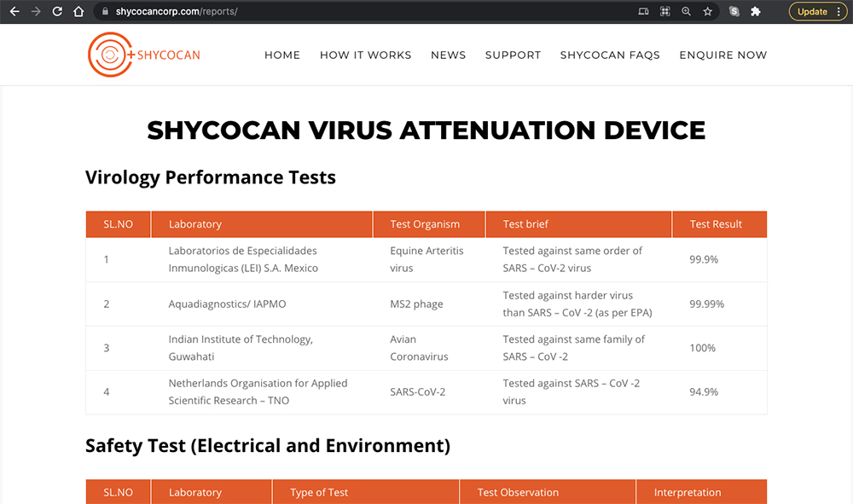This screenshot has width=853, height=504.
Task: Click the Shycocan logo
Action: (x=144, y=55)
